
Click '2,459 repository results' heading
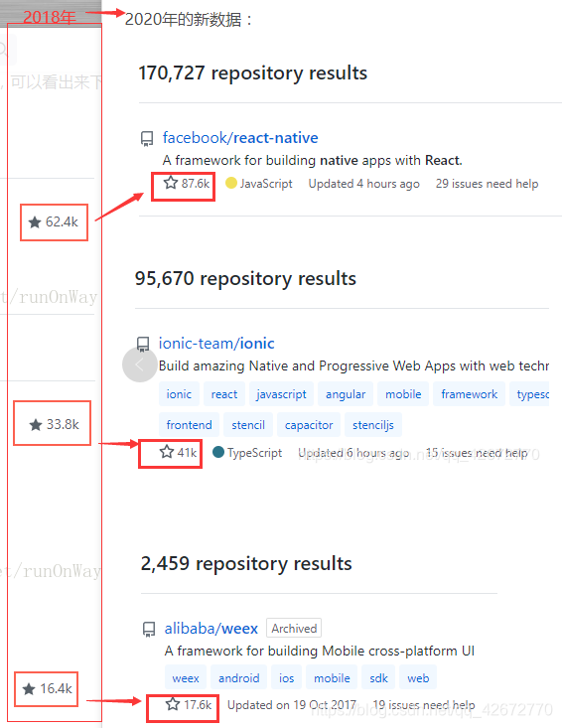pyautogui.click(x=246, y=564)
